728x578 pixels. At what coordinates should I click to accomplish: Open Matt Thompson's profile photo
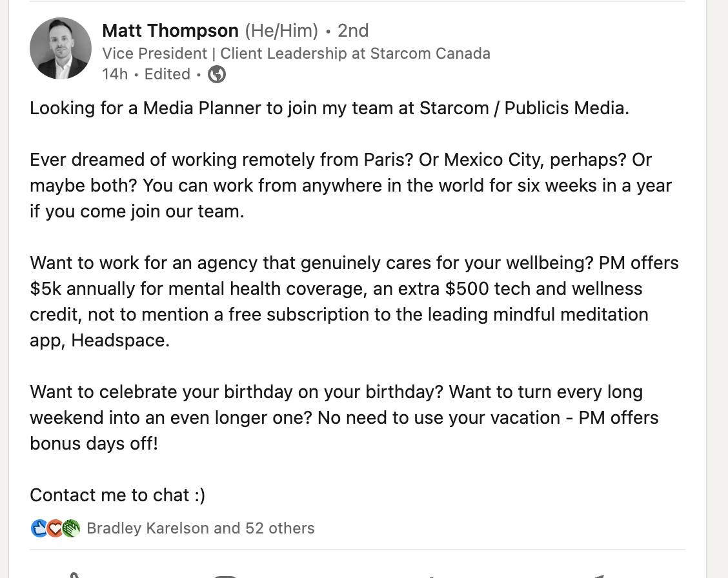point(61,48)
